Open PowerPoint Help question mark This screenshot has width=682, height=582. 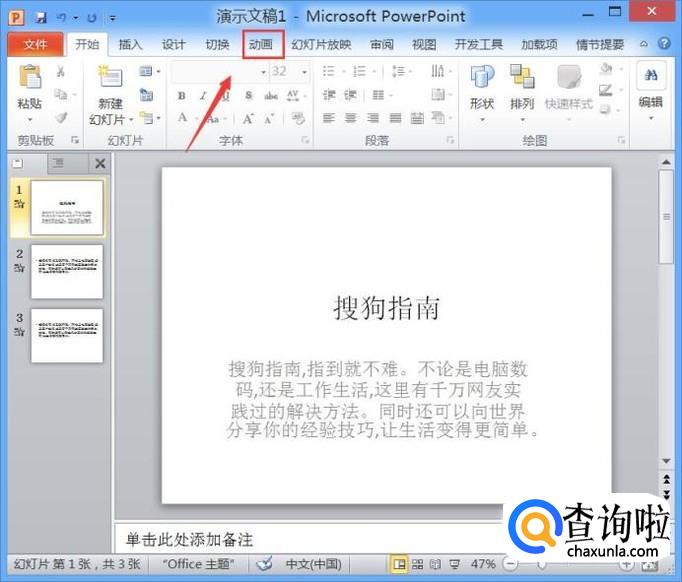[664, 43]
